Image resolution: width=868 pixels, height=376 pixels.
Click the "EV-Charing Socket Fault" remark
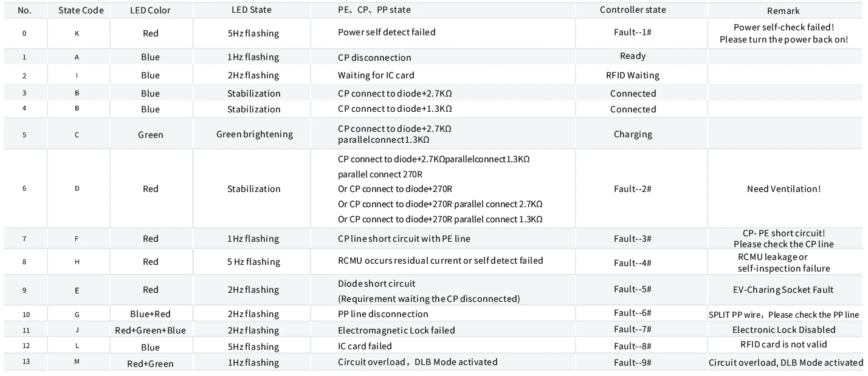point(784,290)
